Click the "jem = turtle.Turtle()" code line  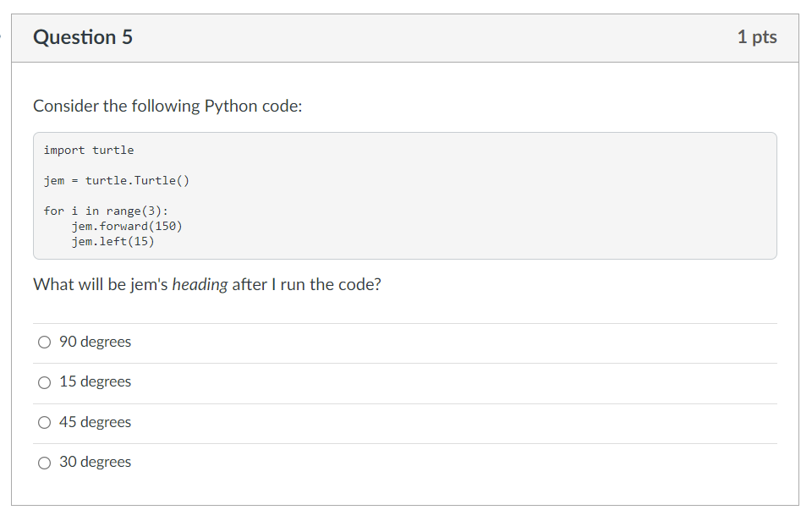click(x=117, y=181)
